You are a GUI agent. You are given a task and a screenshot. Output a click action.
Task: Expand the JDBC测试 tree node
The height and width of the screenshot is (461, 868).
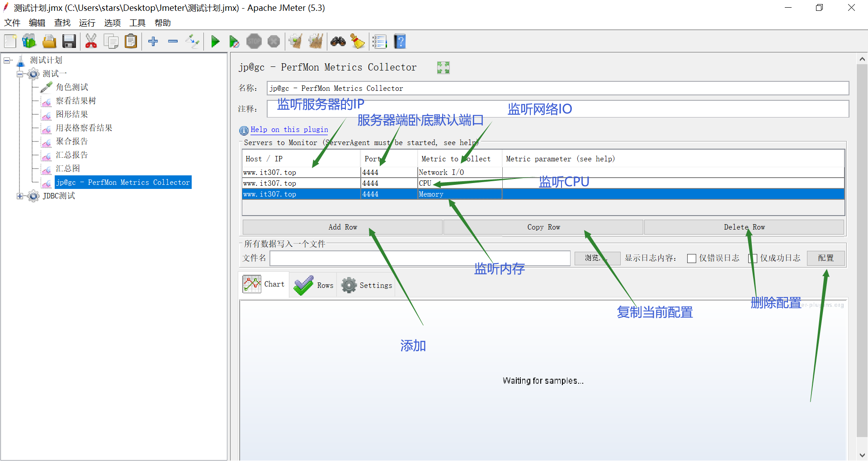click(19, 196)
